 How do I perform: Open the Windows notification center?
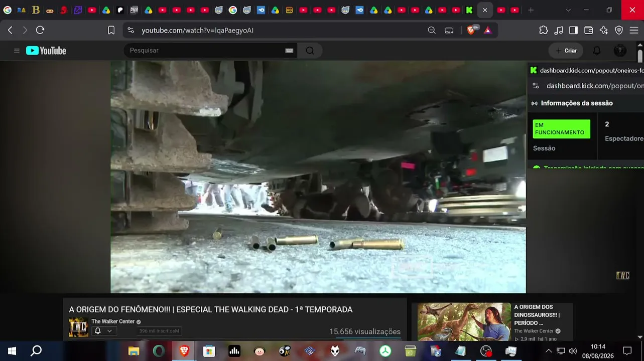[x=627, y=351]
